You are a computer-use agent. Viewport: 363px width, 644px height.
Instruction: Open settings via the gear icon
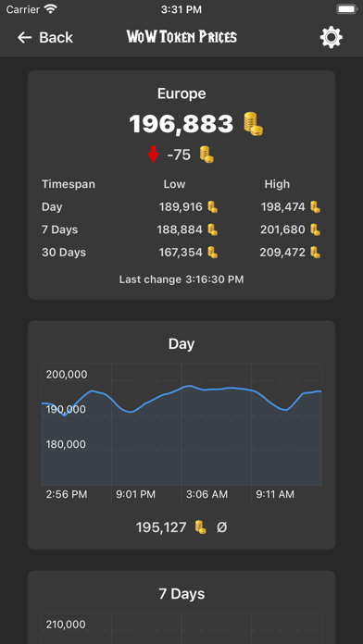pyautogui.click(x=331, y=37)
